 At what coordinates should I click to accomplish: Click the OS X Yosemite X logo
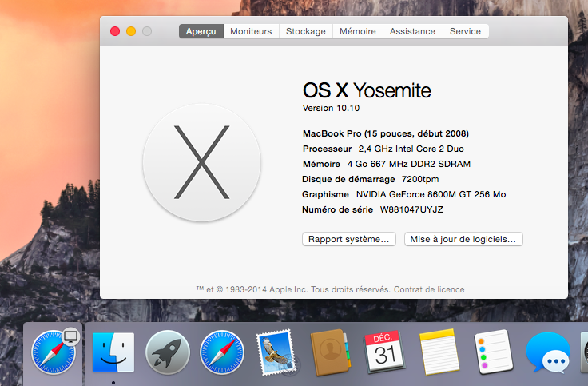(202, 162)
